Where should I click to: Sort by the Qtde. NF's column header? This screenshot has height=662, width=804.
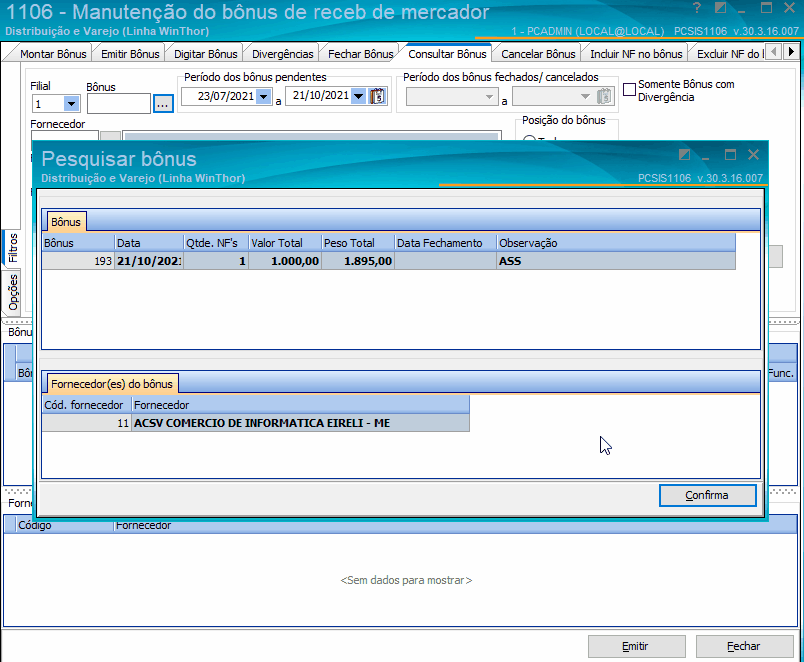(216, 243)
